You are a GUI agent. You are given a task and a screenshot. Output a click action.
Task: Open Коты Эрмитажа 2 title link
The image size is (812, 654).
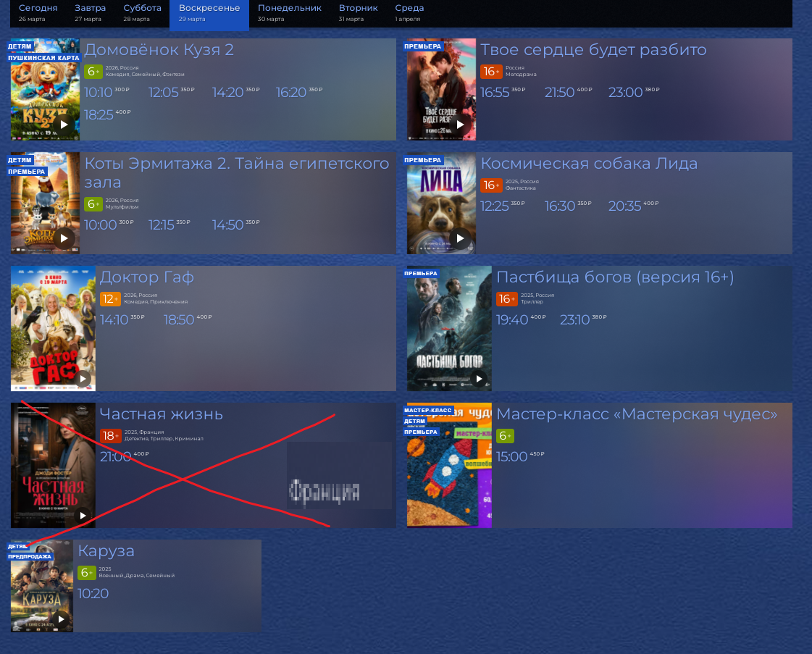click(x=237, y=172)
